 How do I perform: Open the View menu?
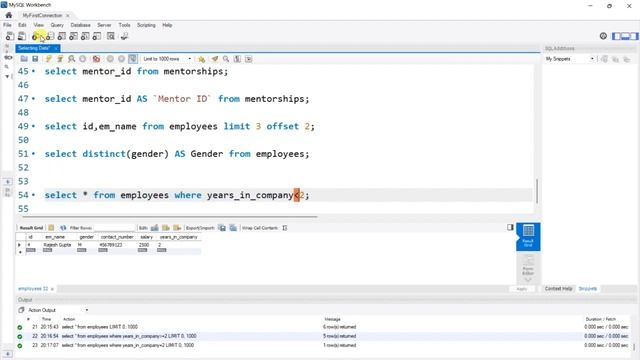click(x=39, y=25)
